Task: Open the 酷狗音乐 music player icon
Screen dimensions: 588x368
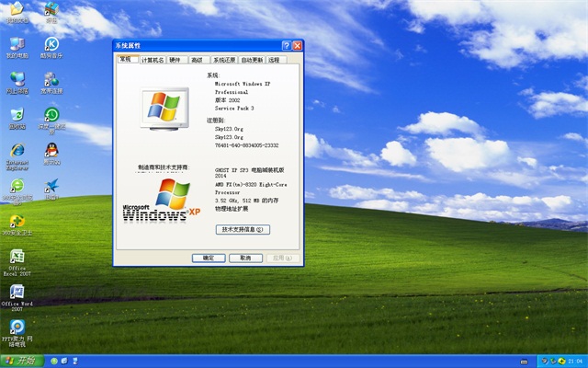Action: (51, 44)
